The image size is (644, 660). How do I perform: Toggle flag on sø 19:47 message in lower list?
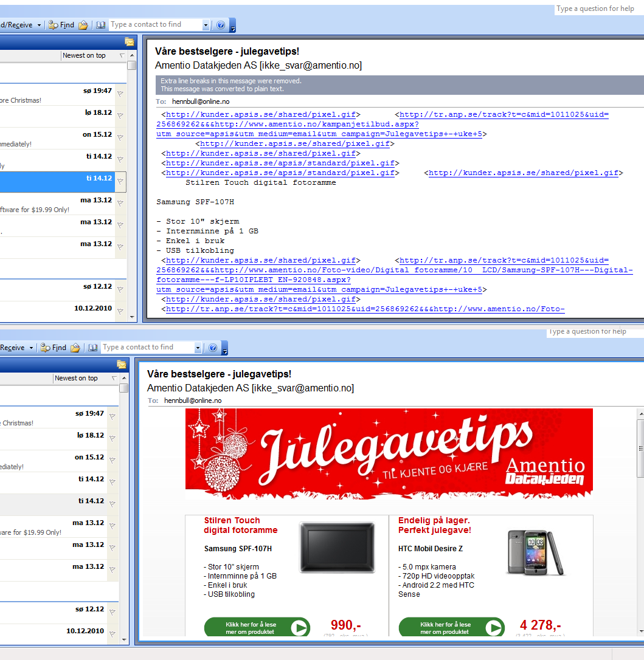[x=113, y=417]
